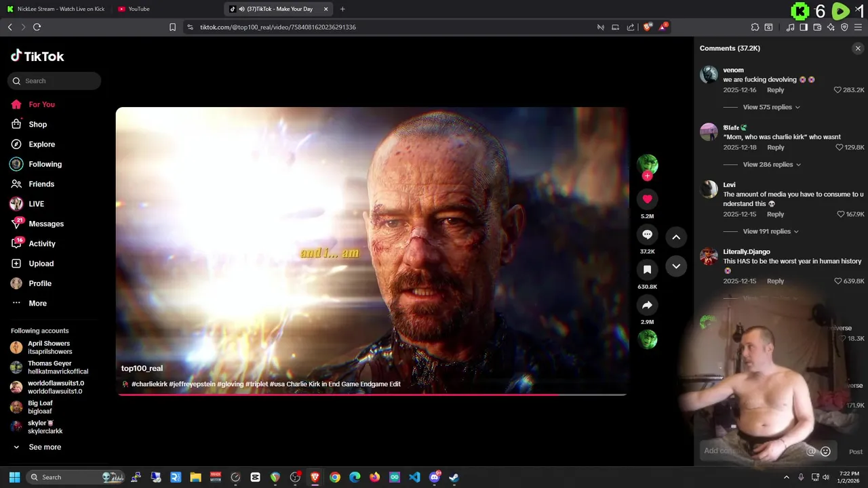Open top100_real creator name on video
This screenshot has width=868, height=488.
tap(142, 368)
